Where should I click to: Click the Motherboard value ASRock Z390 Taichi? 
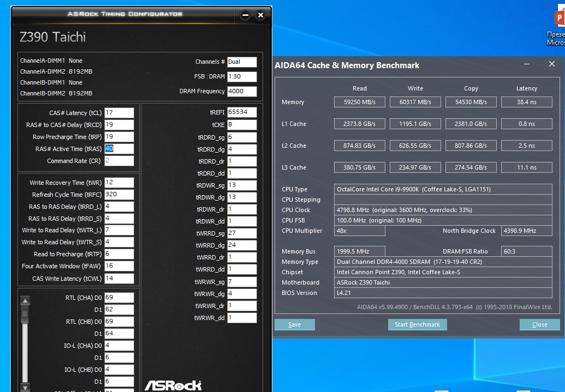[x=443, y=282]
